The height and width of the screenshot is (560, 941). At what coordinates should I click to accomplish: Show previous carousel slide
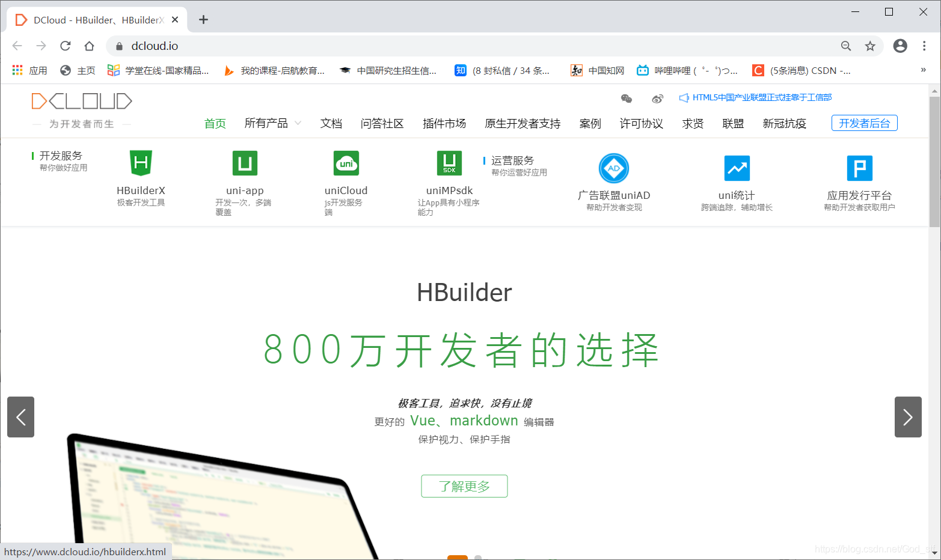20,417
